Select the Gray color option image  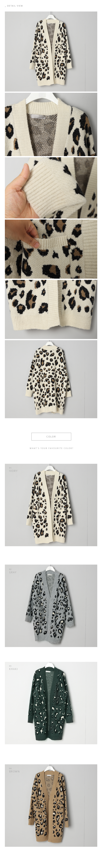[x=51, y=606]
